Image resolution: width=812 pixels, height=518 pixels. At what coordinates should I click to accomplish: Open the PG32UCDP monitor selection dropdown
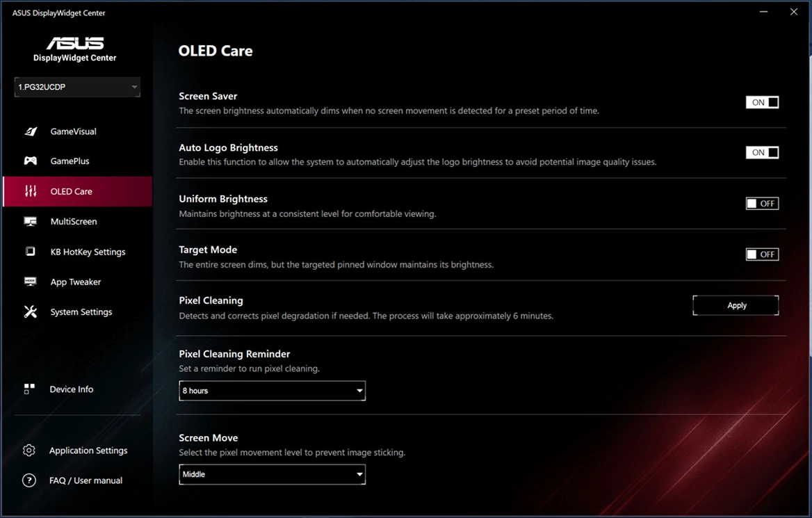tap(77, 87)
